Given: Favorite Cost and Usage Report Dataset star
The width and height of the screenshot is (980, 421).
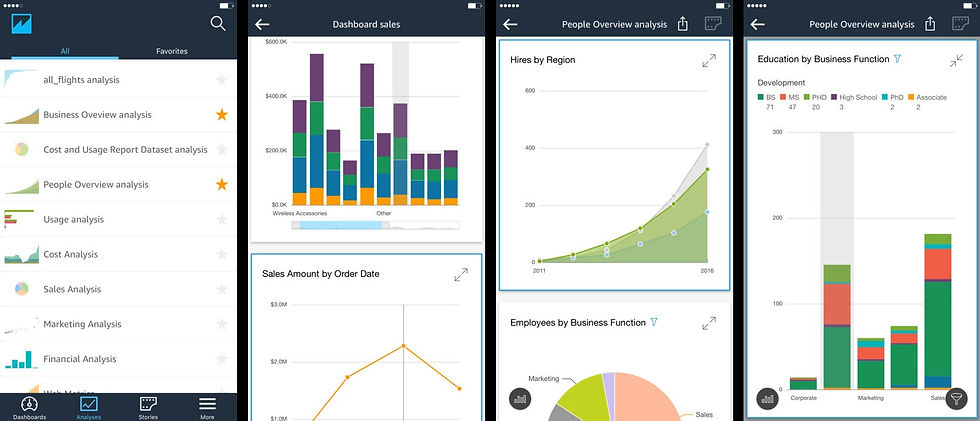Looking at the screenshot, I should coord(221,149).
